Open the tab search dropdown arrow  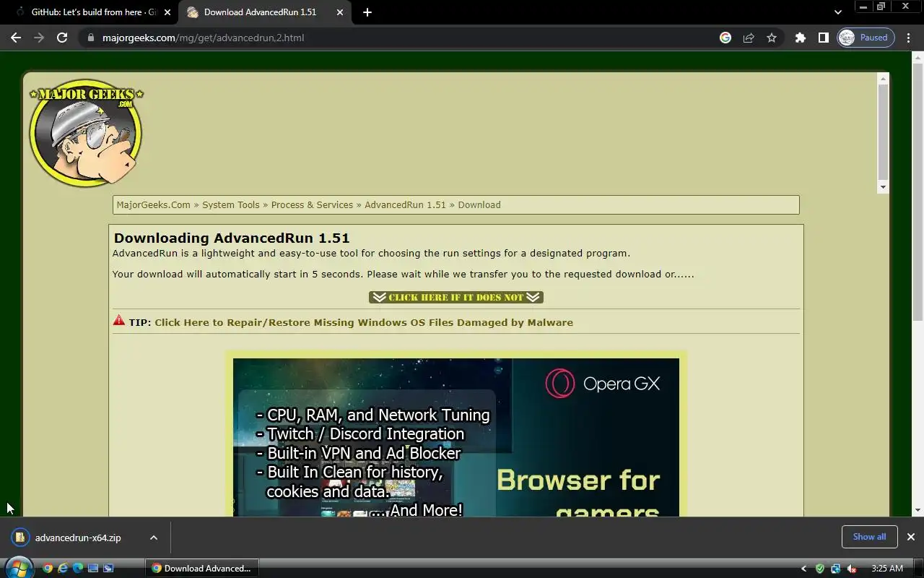pos(837,12)
